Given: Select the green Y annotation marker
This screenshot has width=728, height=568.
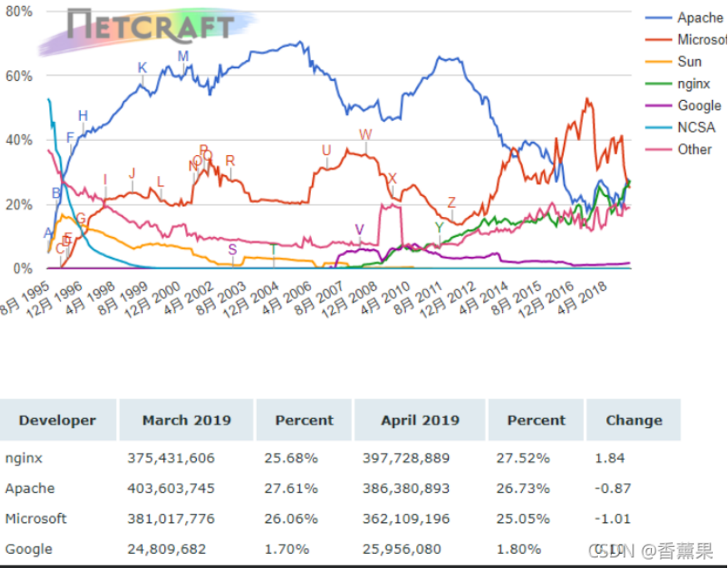Looking at the screenshot, I should 439,229.
